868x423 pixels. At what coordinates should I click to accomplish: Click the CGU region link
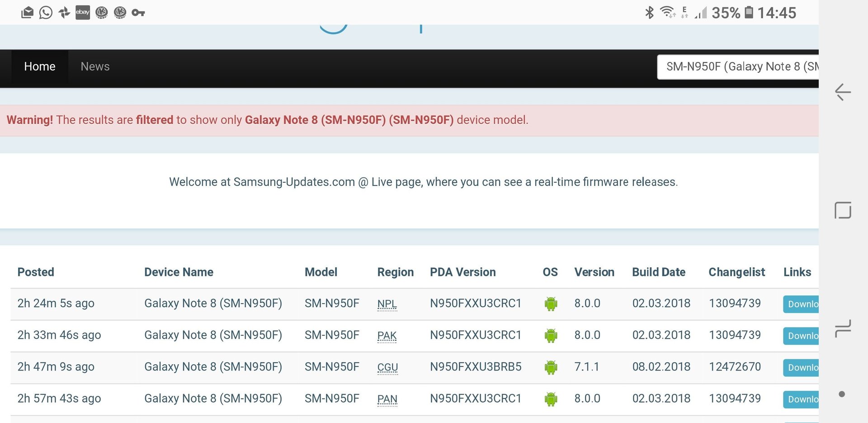(387, 367)
